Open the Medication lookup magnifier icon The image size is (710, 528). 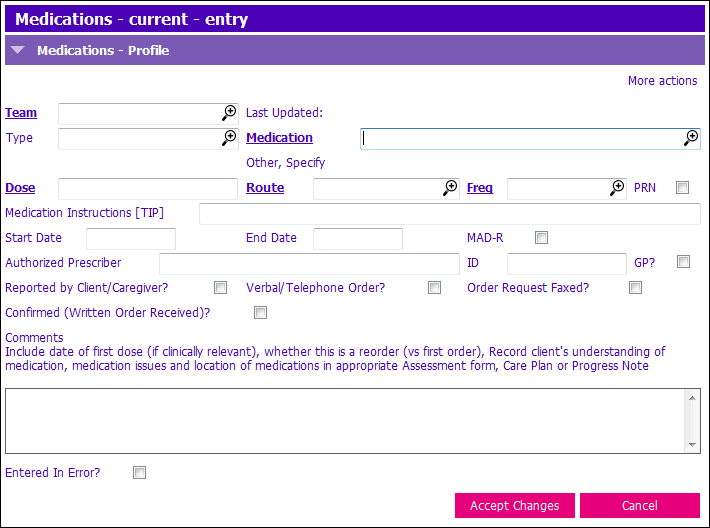coord(691,138)
